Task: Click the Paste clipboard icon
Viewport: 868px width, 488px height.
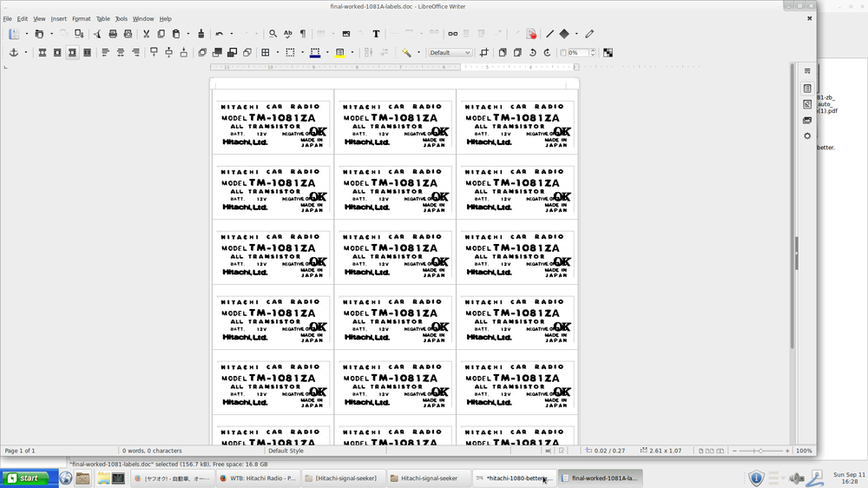Action: (x=176, y=34)
